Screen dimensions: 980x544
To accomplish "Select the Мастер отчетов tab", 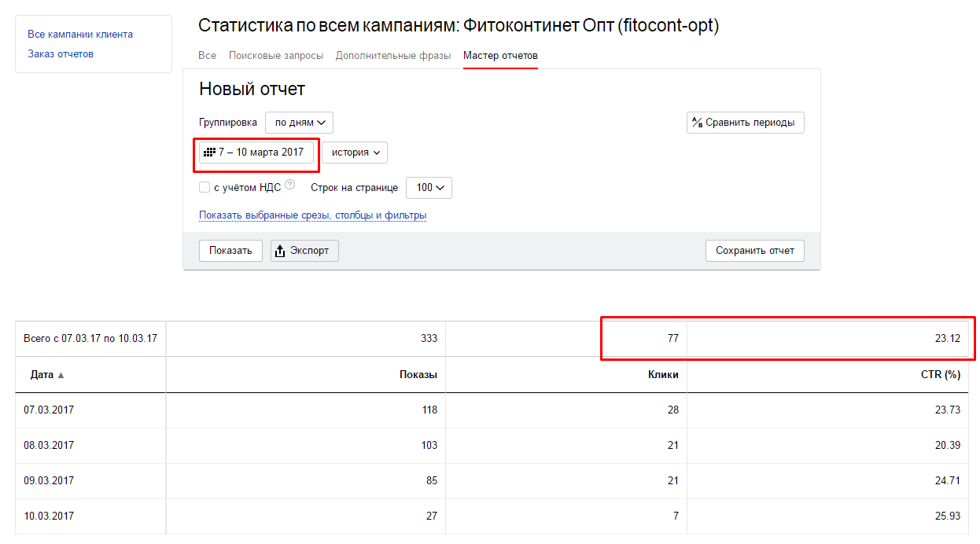I will (500, 56).
